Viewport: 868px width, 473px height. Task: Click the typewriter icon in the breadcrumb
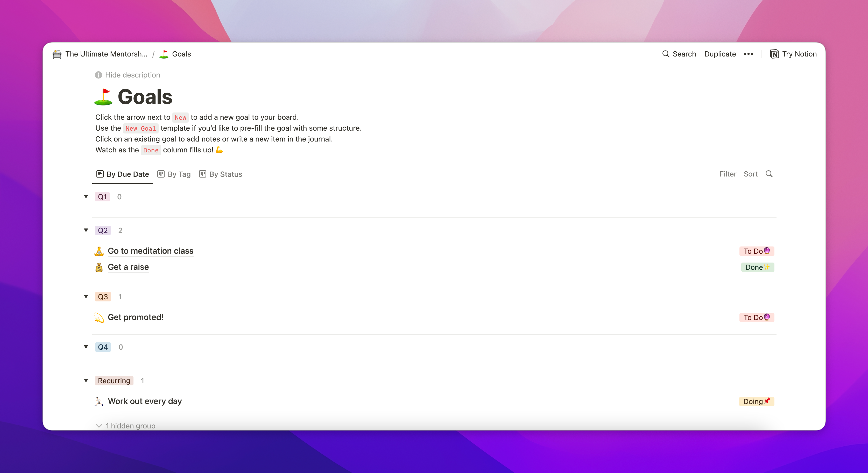(x=57, y=54)
